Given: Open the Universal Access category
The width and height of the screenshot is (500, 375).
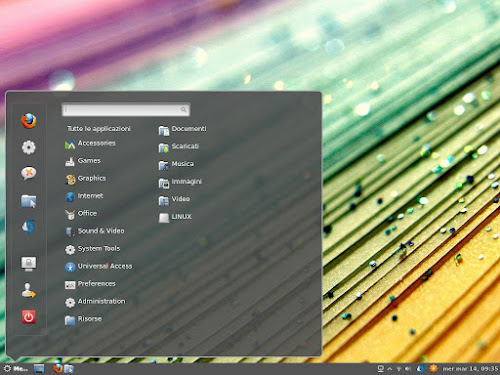Looking at the screenshot, I should (x=98, y=266).
